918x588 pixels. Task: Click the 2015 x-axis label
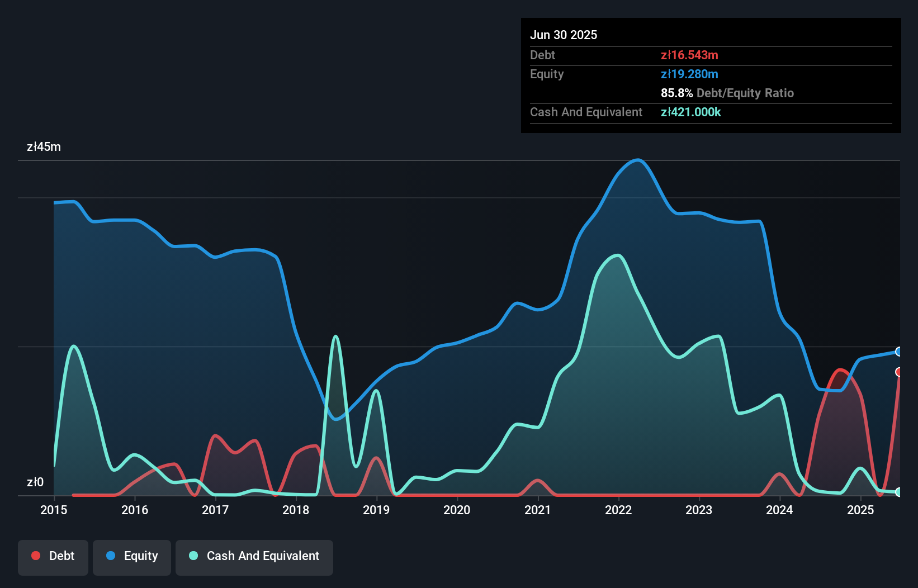coord(54,510)
